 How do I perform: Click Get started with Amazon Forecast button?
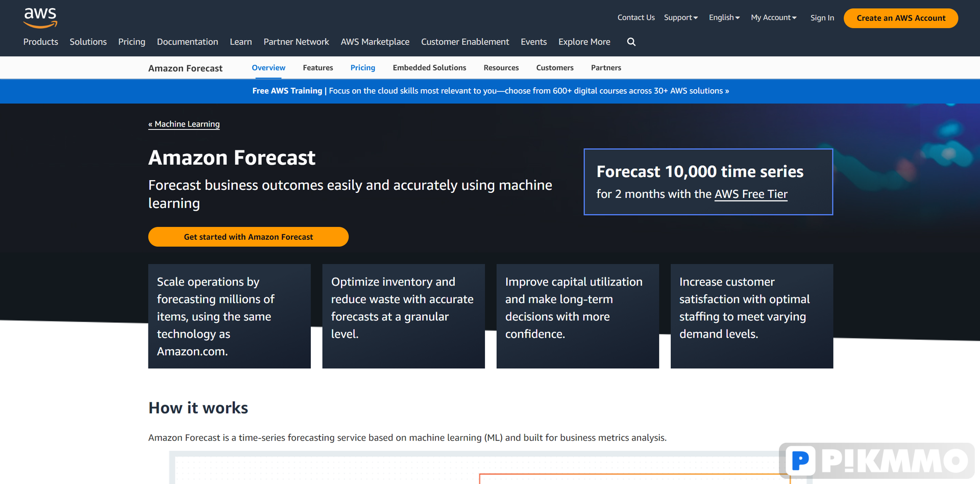point(248,237)
